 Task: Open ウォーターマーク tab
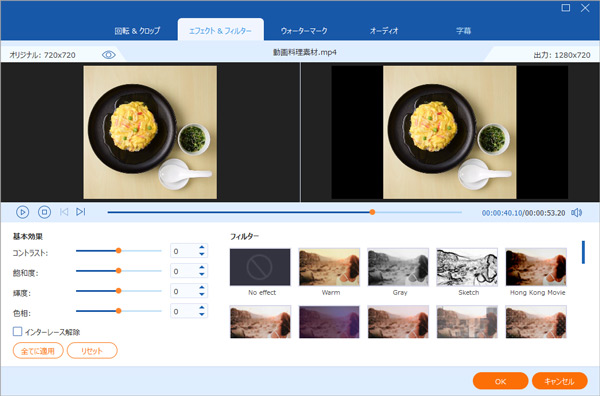pyautogui.click(x=304, y=31)
